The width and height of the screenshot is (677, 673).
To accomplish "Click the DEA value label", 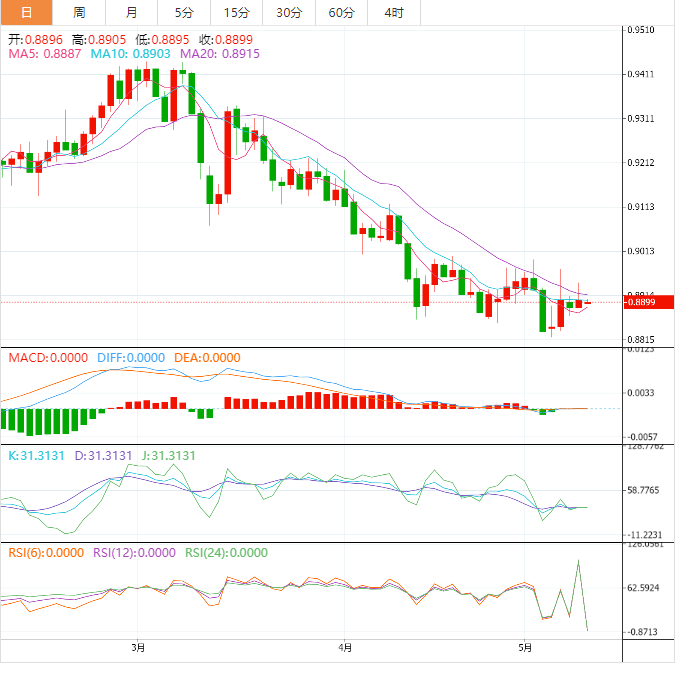I will click(206, 357).
